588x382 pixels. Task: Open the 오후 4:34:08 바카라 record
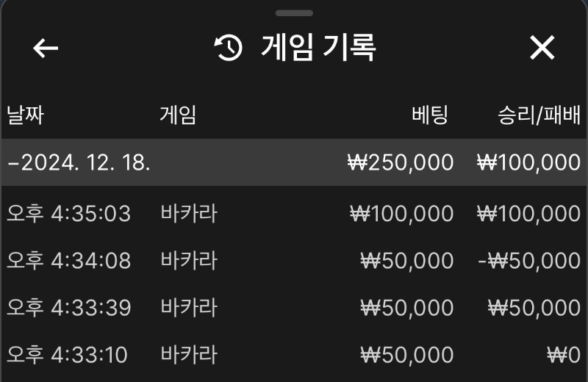coord(294,261)
